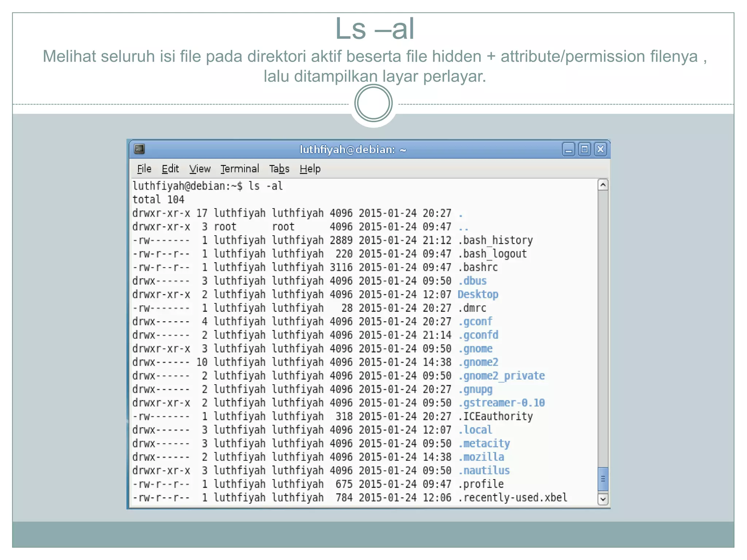Open the Edit menu
The height and width of the screenshot is (560, 747).
coord(170,169)
